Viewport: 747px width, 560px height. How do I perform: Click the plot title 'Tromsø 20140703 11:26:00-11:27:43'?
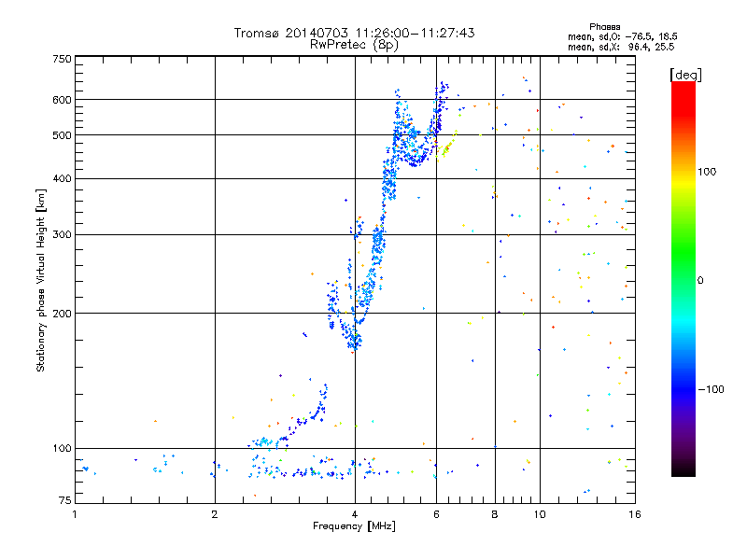coord(354,33)
